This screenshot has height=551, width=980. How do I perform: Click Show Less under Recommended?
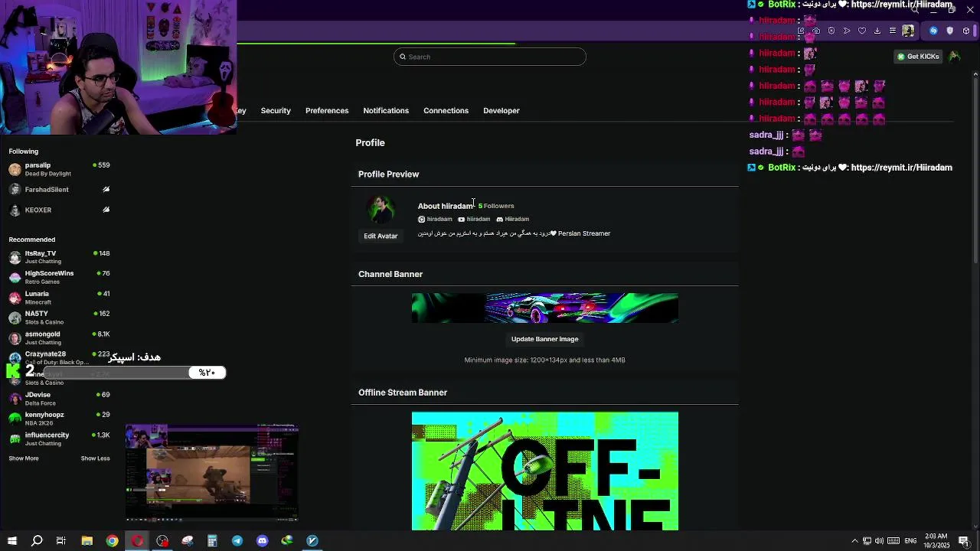(96, 458)
